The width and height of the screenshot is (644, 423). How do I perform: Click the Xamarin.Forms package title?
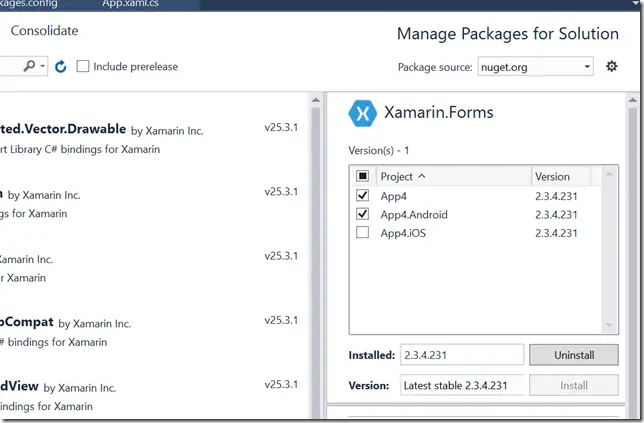click(x=439, y=113)
